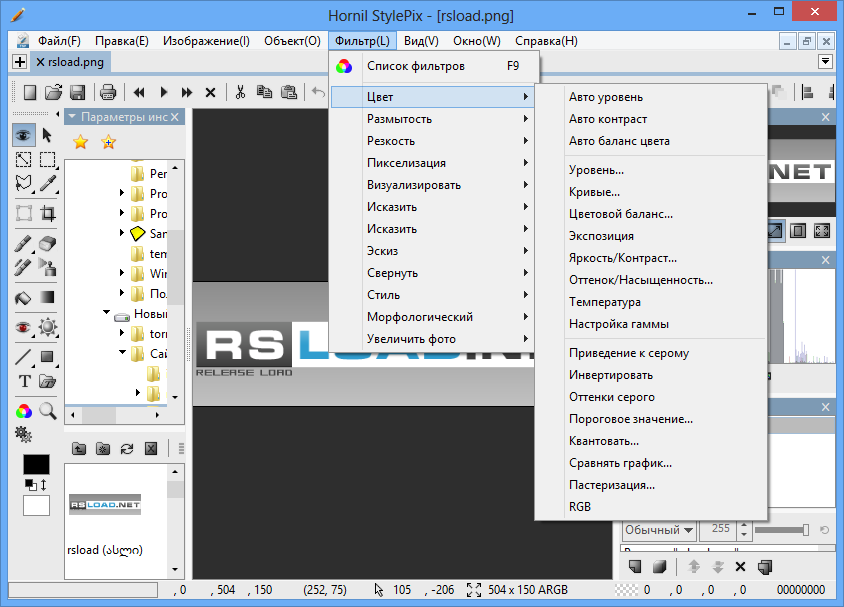Toggle the eye view tool
This screenshot has width=844, height=607.
point(24,134)
